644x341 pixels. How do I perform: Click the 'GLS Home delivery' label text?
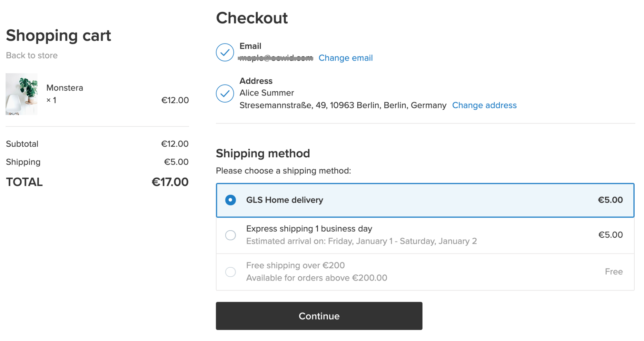(284, 200)
